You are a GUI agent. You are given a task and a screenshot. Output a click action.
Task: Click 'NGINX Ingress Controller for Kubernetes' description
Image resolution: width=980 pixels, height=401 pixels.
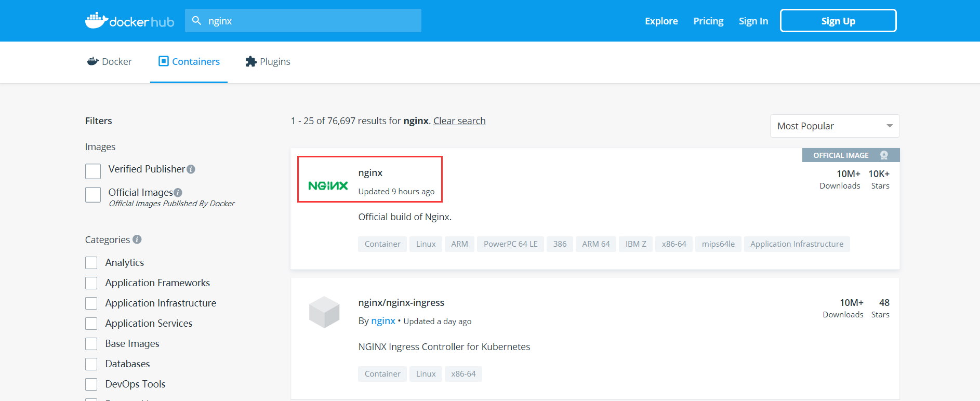pyautogui.click(x=444, y=347)
